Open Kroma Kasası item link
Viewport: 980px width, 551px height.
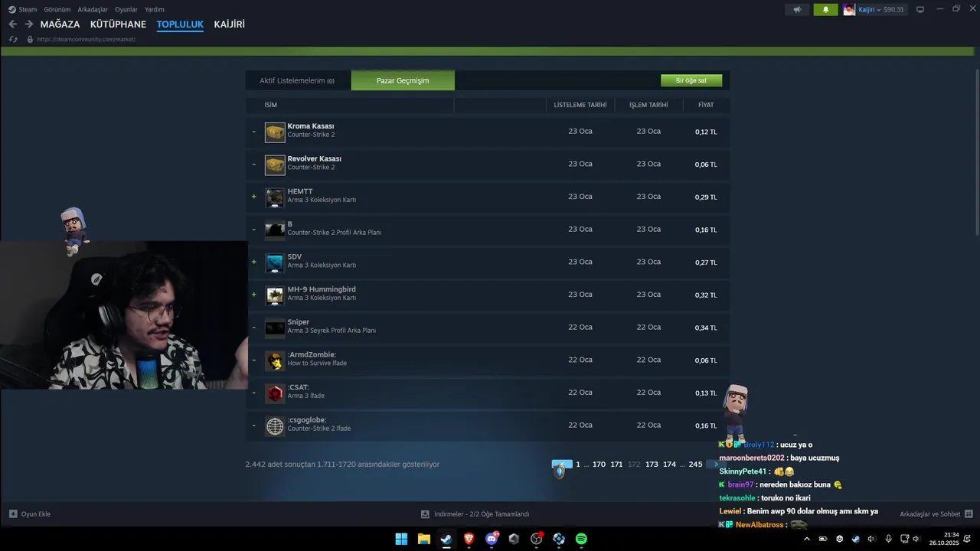pyautogui.click(x=311, y=126)
